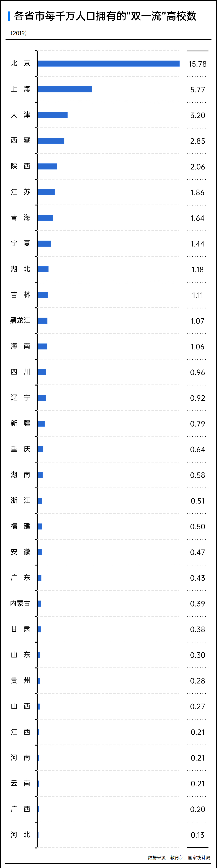Click the 上海 blue bar

pos(64,89)
